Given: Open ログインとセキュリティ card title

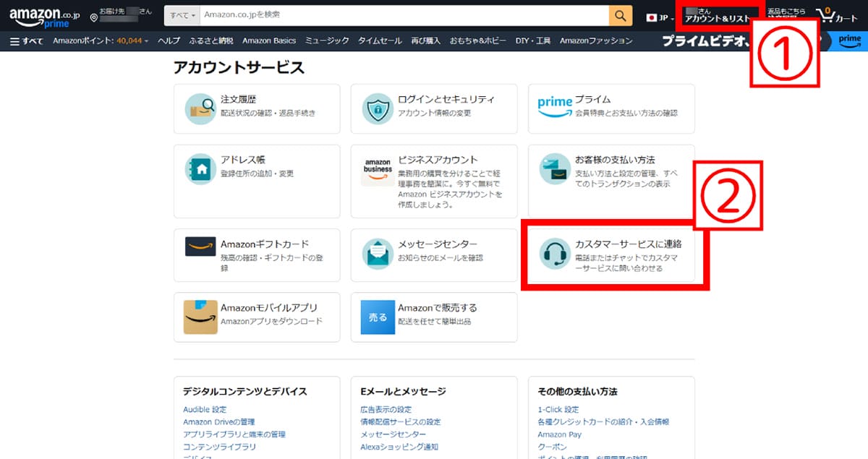Looking at the screenshot, I should pos(446,100).
